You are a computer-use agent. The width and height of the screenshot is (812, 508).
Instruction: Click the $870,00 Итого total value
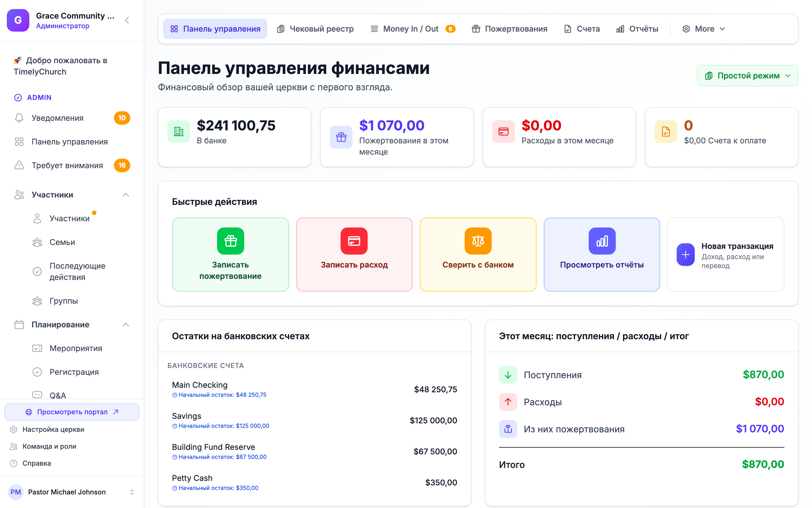point(763,464)
